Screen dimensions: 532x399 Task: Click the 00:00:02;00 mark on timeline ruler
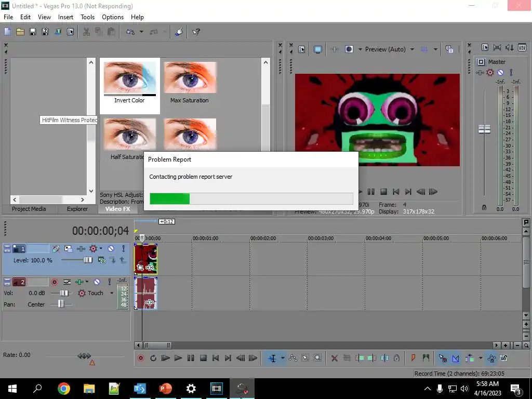click(263, 238)
